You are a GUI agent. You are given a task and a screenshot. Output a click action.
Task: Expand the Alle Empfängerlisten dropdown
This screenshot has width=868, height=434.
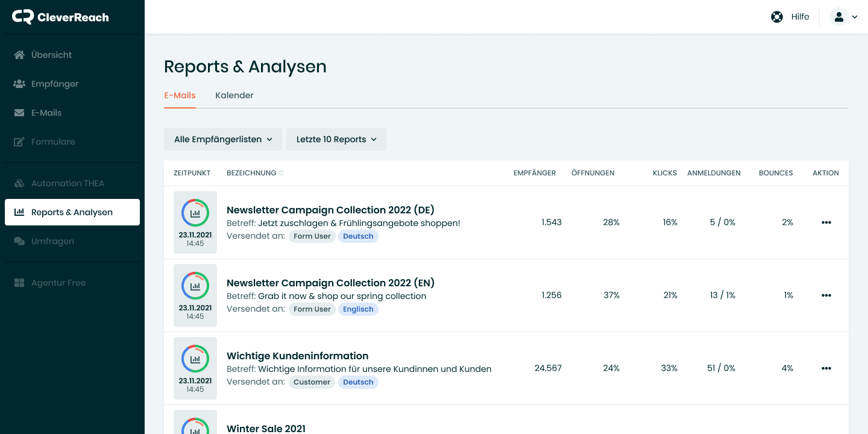(x=222, y=139)
